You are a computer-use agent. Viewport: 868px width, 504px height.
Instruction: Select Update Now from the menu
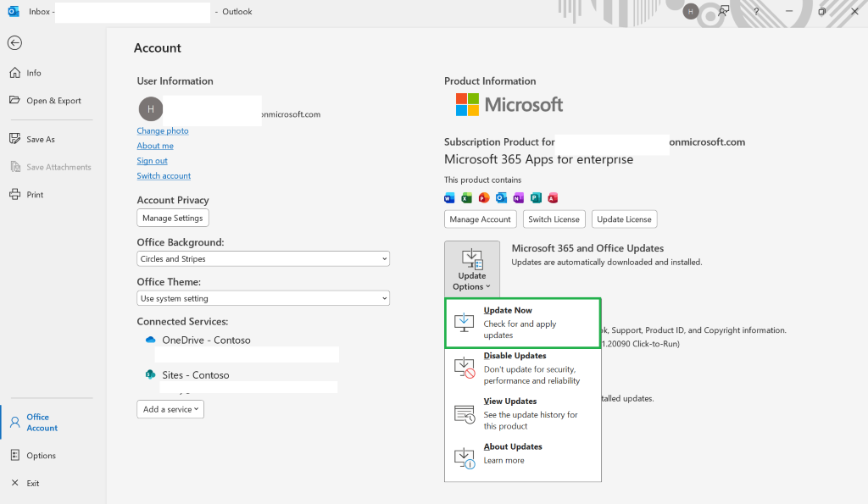[522, 323]
